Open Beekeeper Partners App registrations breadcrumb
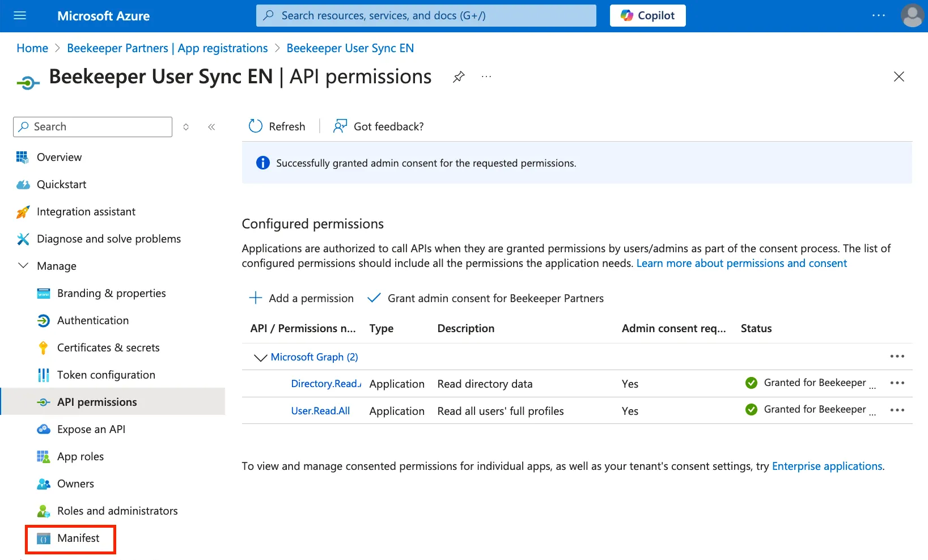 [x=167, y=48]
